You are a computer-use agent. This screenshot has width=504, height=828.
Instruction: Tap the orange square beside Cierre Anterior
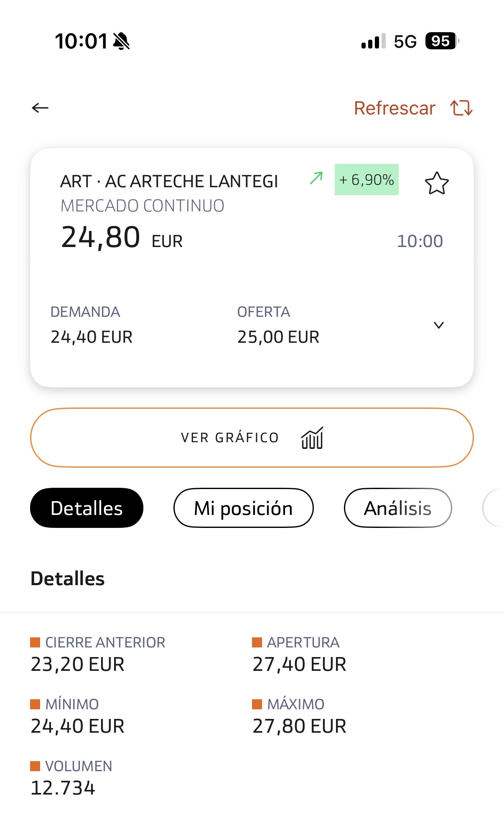click(x=35, y=642)
